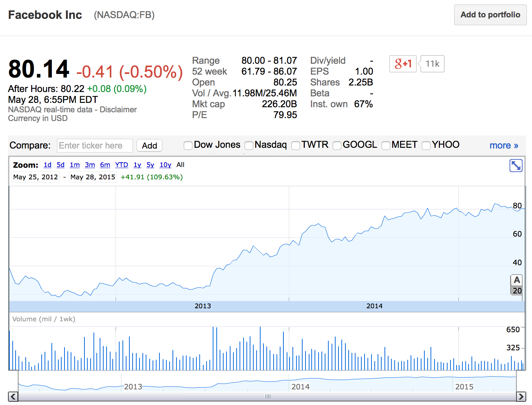Image resolution: width=532 pixels, height=405 pixels.
Task: Select YTD zoom range
Action: 122,165
